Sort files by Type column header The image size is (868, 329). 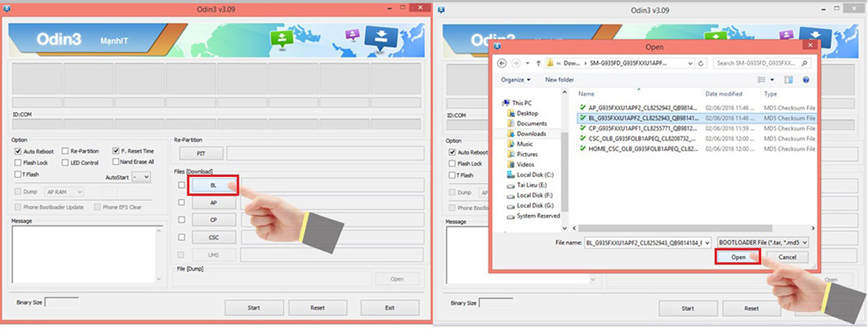point(771,94)
